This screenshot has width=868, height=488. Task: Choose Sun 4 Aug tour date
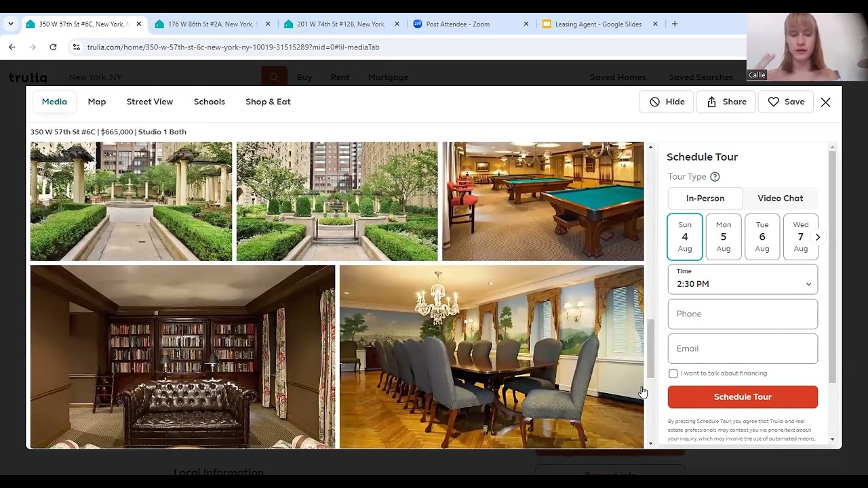pyautogui.click(x=685, y=237)
